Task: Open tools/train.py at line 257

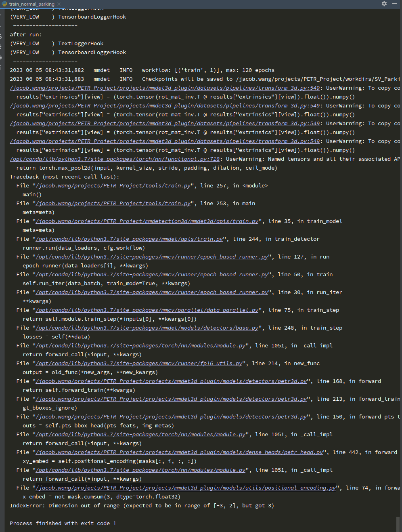Action: pos(113,185)
